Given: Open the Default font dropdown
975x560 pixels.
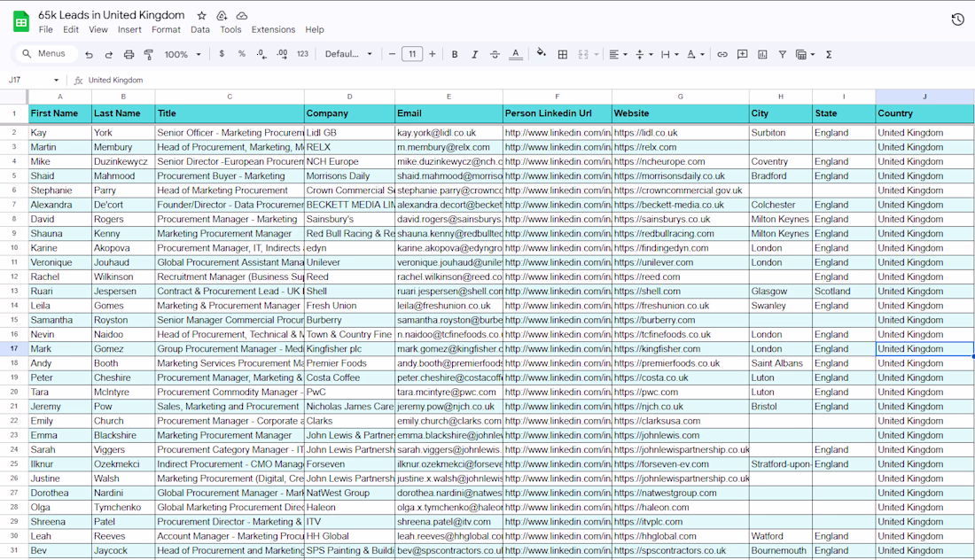Looking at the screenshot, I should click(x=348, y=54).
